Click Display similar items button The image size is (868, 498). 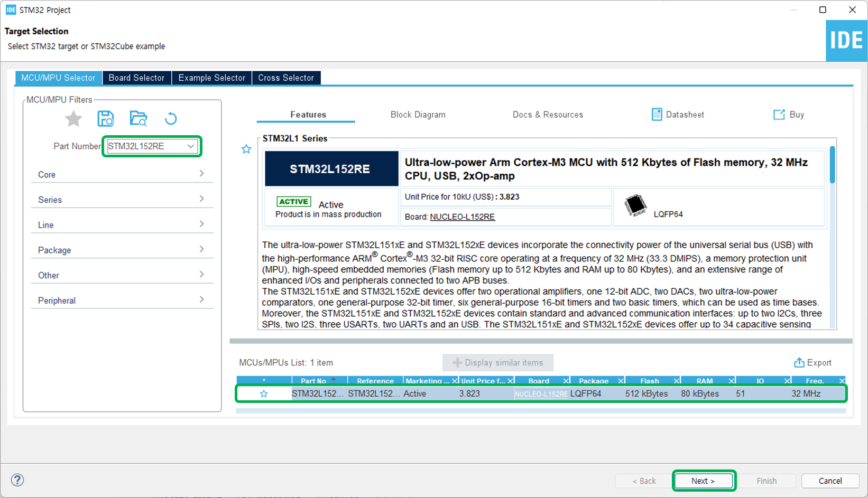point(498,363)
